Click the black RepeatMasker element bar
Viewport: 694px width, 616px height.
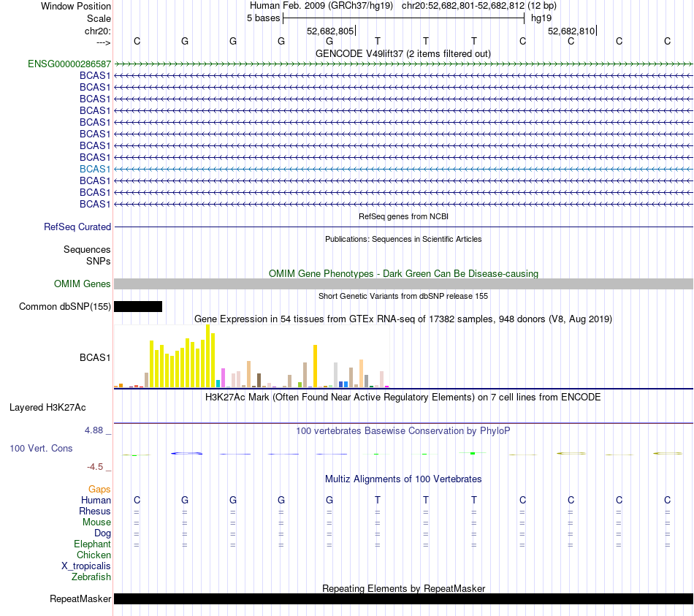click(403, 598)
